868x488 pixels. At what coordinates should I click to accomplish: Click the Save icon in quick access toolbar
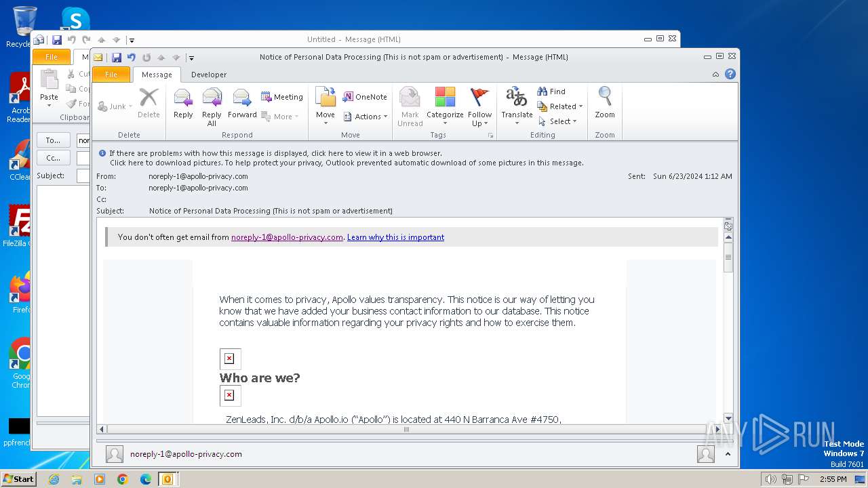[117, 58]
